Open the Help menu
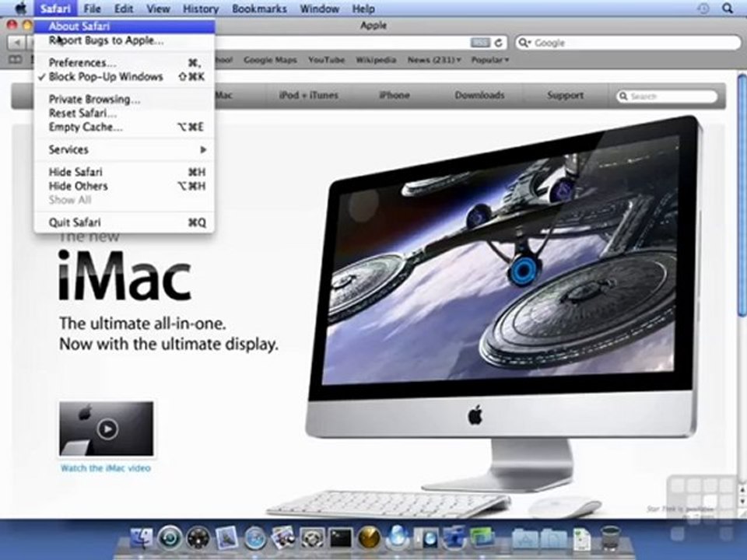747x560 pixels. tap(363, 9)
